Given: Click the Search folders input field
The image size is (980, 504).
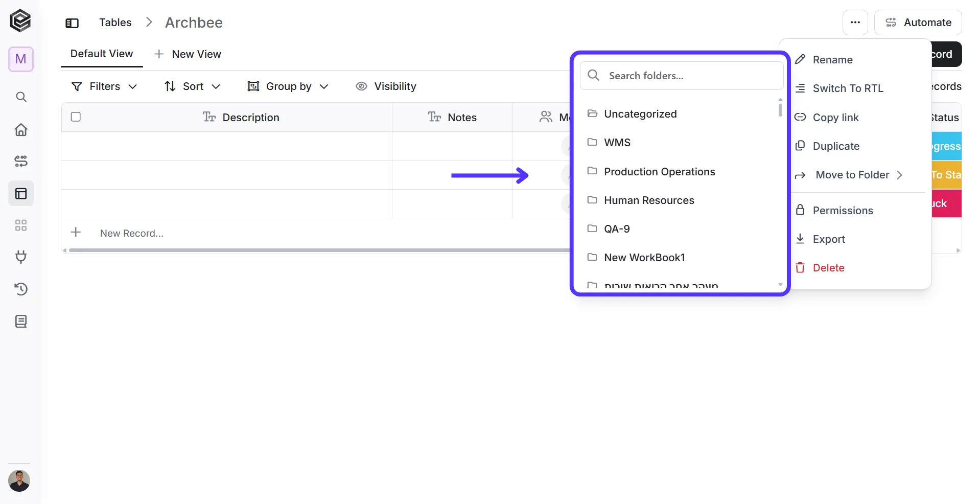Looking at the screenshot, I should pos(682,76).
